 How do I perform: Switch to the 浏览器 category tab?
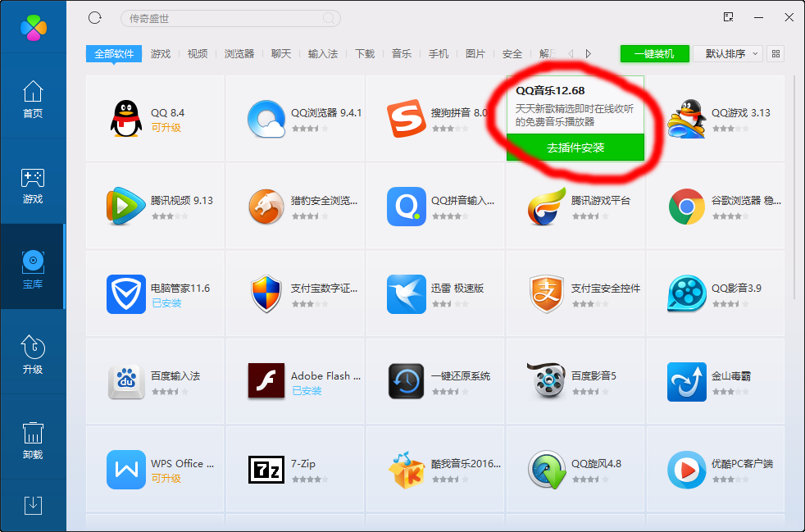pos(239,54)
